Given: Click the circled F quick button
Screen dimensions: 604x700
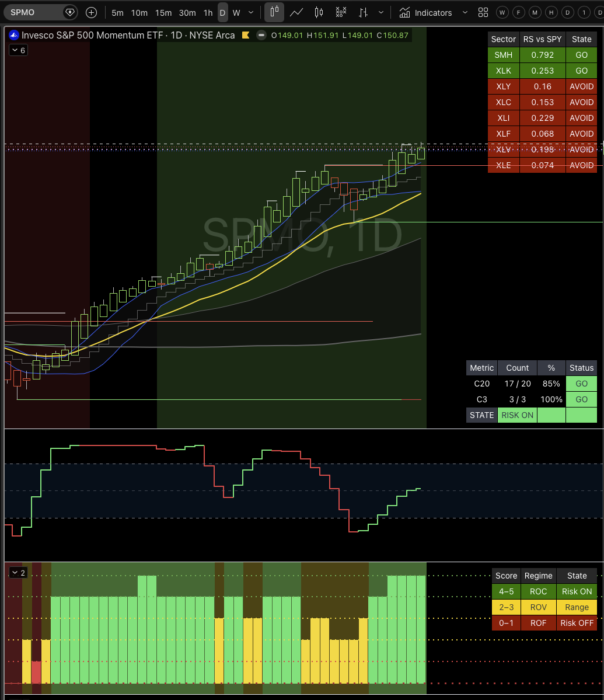Looking at the screenshot, I should pyautogui.click(x=518, y=12).
